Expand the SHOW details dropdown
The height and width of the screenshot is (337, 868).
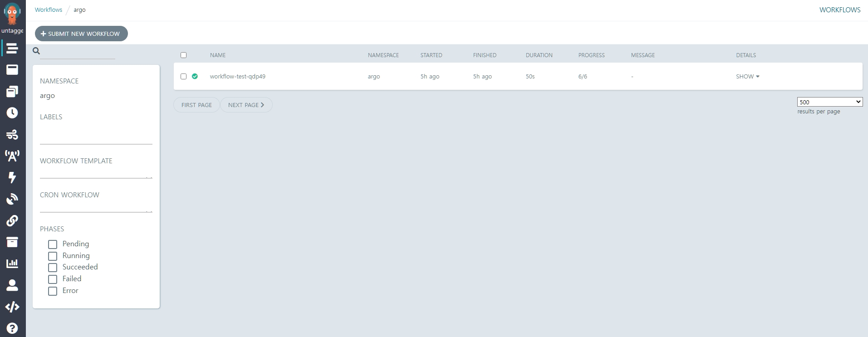[747, 77]
